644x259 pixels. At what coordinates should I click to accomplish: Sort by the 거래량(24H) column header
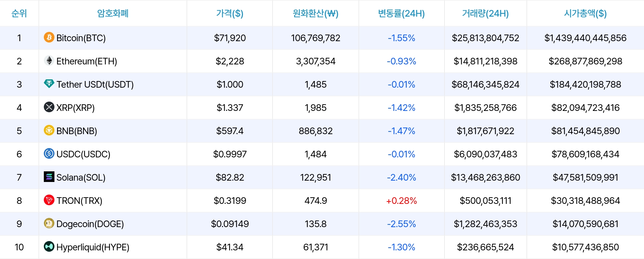[485, 14]
